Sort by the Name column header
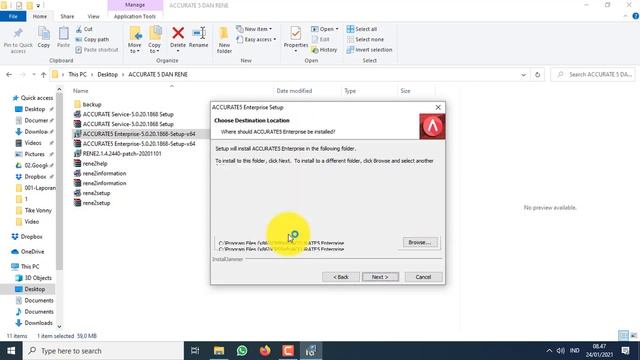This screenshot has width=640, height=360. coord(80,91)
